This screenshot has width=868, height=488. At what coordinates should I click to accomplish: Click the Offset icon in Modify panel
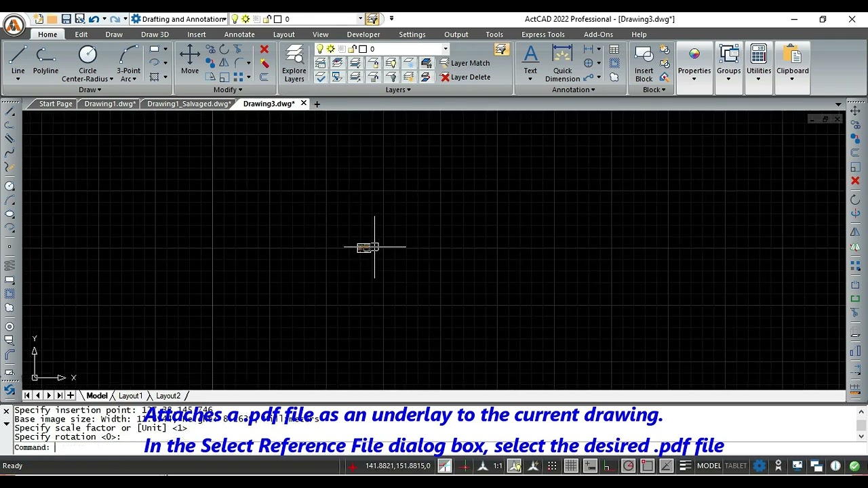coord(264,77)
